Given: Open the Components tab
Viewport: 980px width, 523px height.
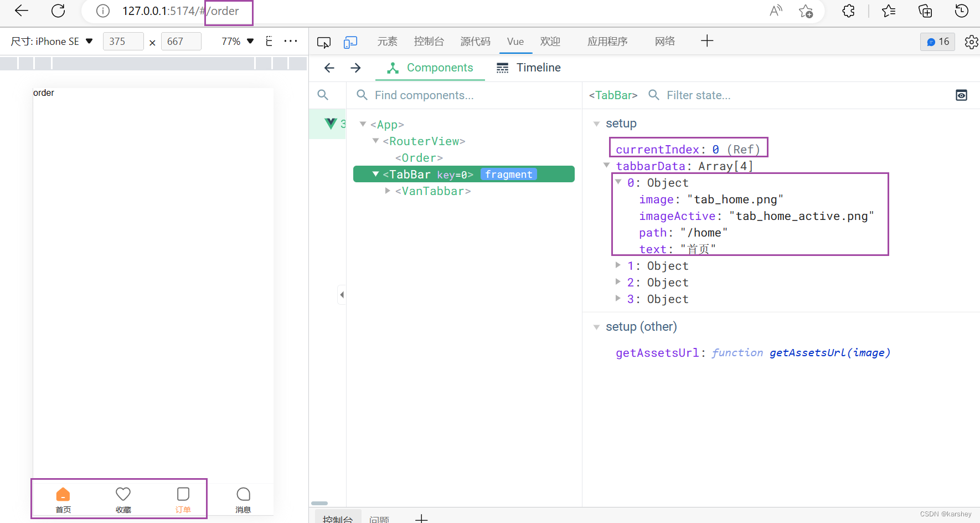Looking at the screenshot, I should point(430,68).
